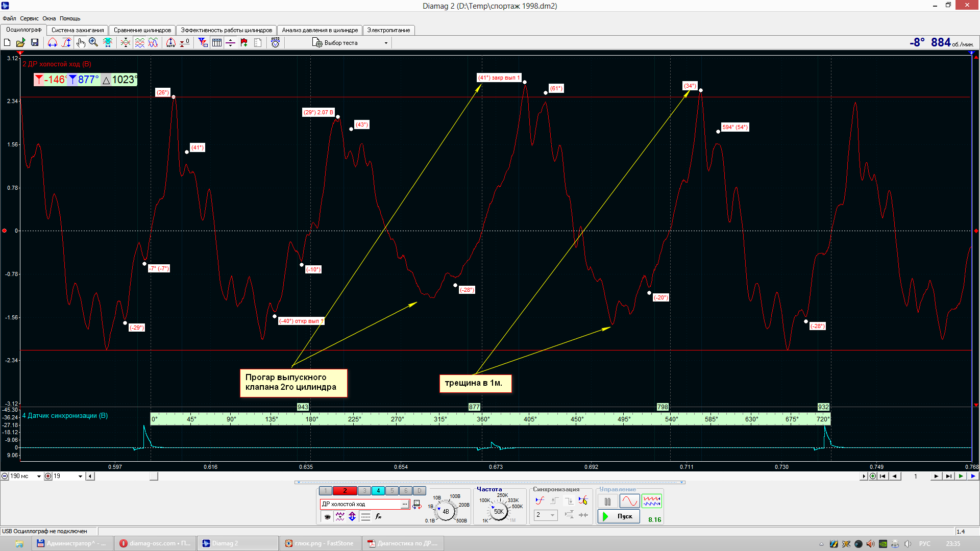
Task: Click the fit waveform width icon
Action: point(107,43)
